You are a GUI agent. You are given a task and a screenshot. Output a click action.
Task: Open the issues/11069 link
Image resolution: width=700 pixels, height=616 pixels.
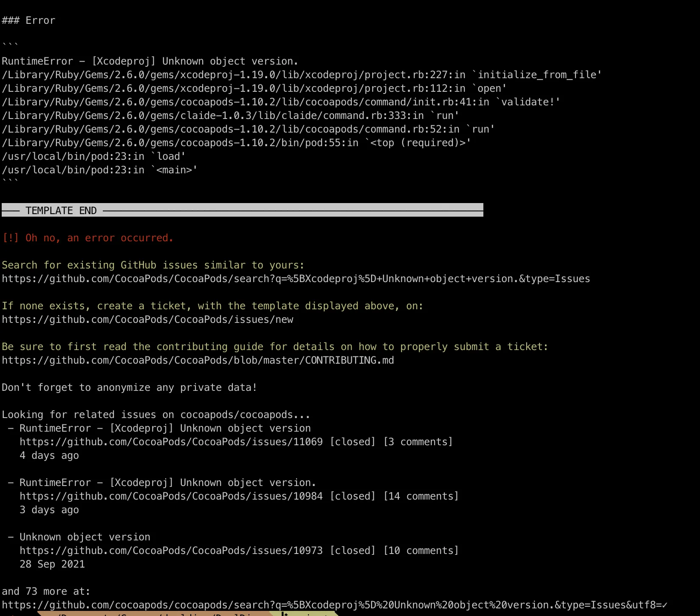point(171,442)
